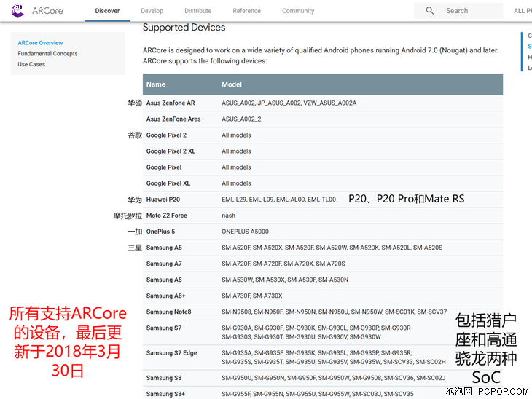This screenshot has height=399, width=532.
Task: Open Use Cases sidebar link
Action: tap(31, 64)
